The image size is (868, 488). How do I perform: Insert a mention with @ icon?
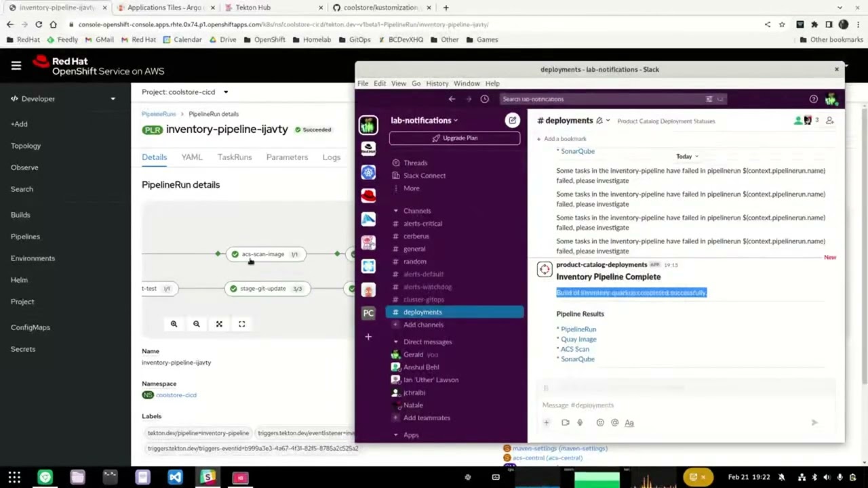click(x=614, y=422)
